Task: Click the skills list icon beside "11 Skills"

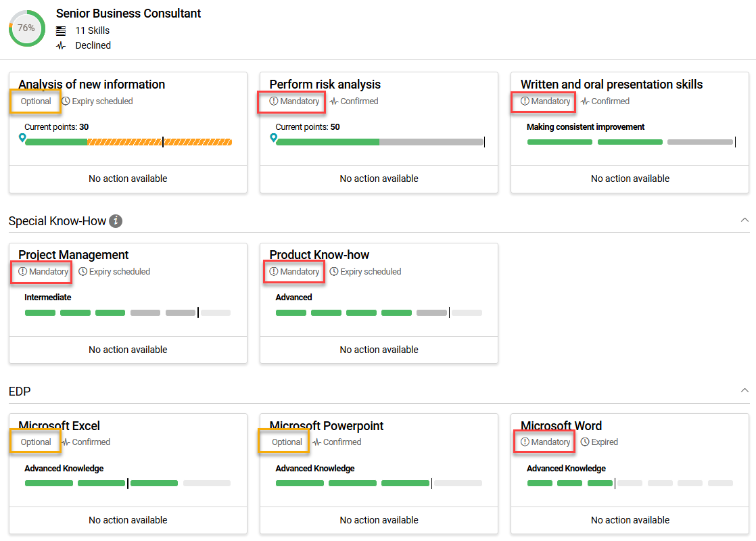Action: point(62,30)
